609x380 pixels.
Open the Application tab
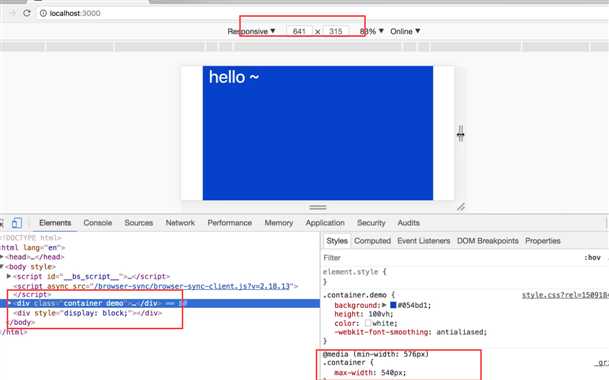click(x=325, y=223)
